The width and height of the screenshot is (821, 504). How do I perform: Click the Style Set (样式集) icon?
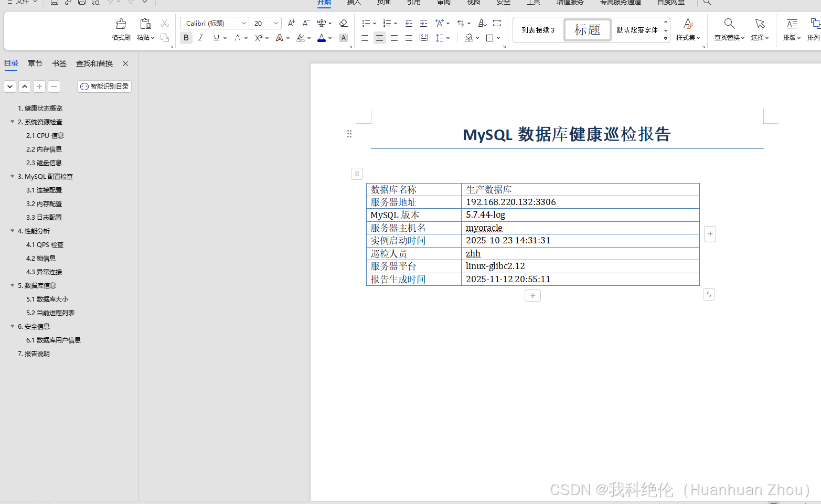pos(688,24)
